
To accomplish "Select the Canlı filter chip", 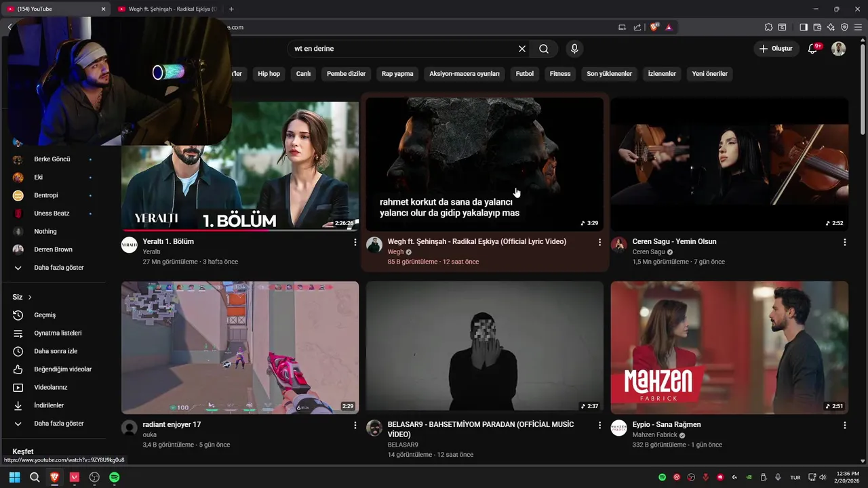I will click(303, 74).
